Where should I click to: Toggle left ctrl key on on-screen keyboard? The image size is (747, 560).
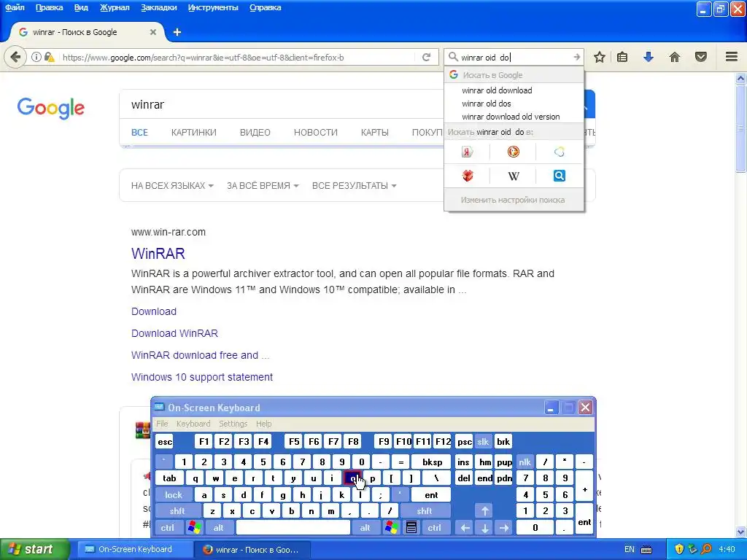tap(168, 528)
